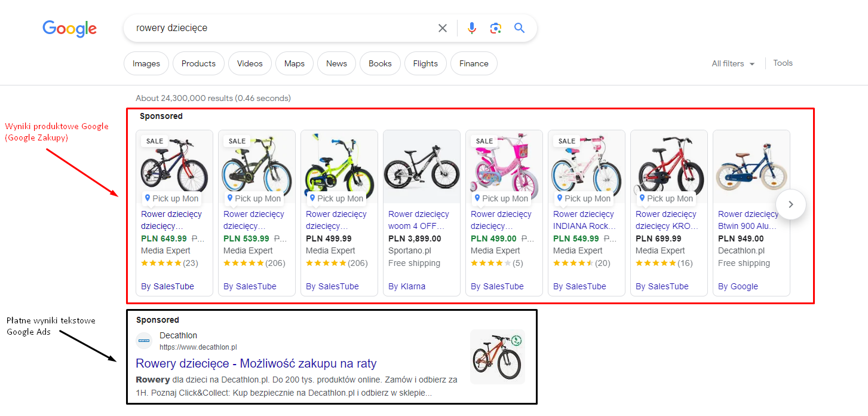This screenshot has width=868, height=416.
Task: Switch to the Videos tab
Action: [250, 63]
